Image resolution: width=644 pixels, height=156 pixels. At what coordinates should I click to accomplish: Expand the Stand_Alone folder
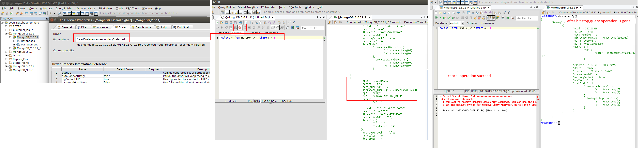6,63
